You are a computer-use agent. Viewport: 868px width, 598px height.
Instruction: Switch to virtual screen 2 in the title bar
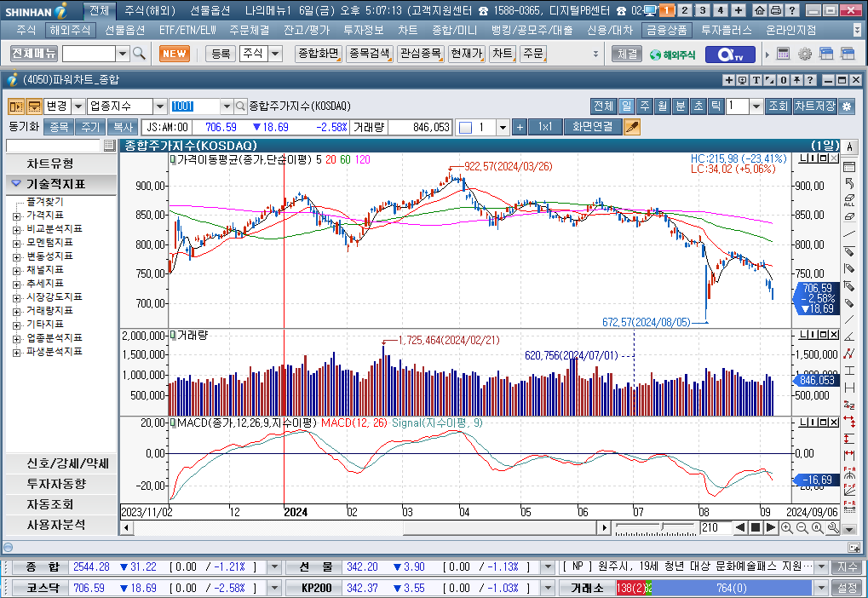click(685, 10)
